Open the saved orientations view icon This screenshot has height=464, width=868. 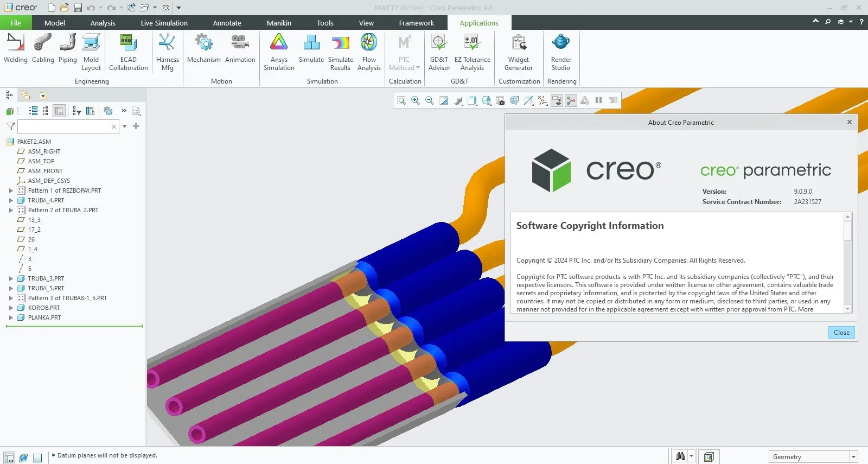point(486,100)
